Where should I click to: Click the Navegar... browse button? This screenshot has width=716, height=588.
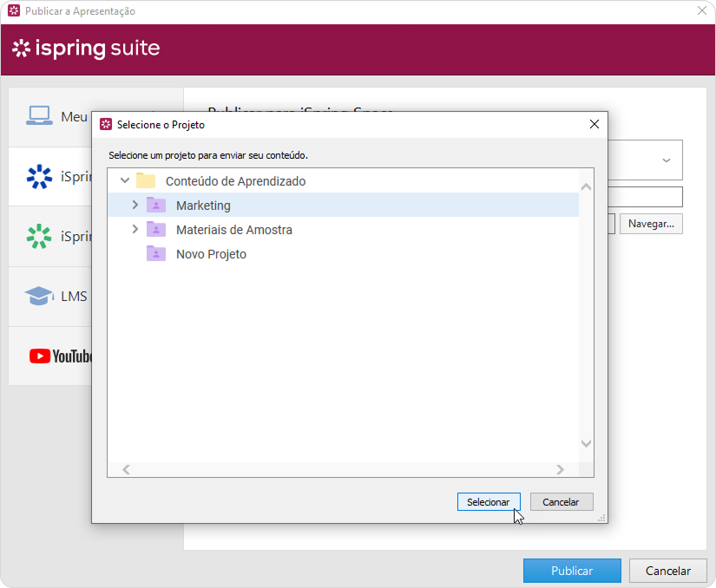[651, 224]
